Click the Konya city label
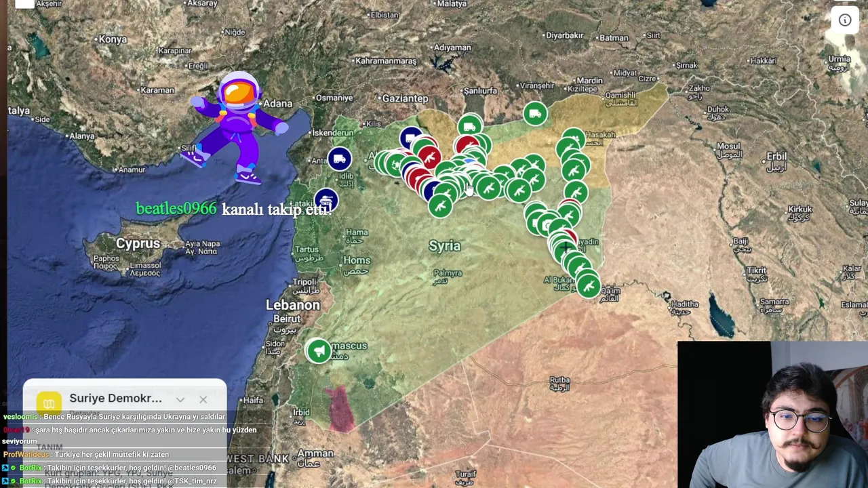The width and height of the screenshot is (868, 488). (113, 39)
